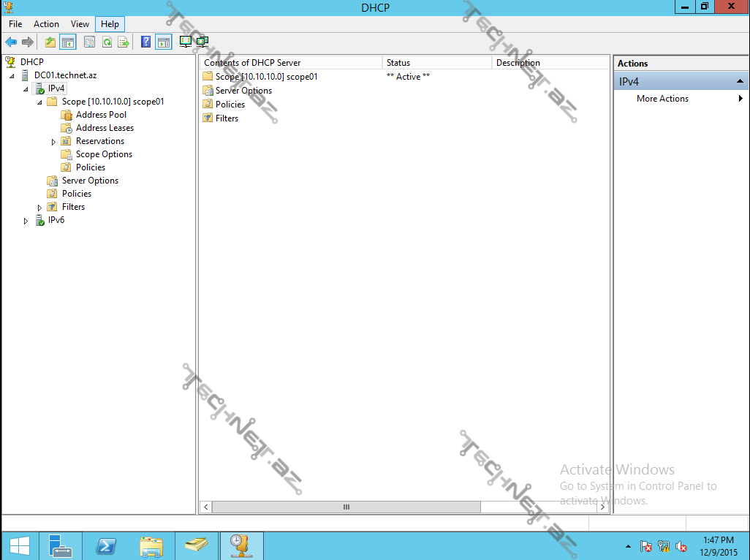
Task: Open the View menu
Action: coord(80,24)
